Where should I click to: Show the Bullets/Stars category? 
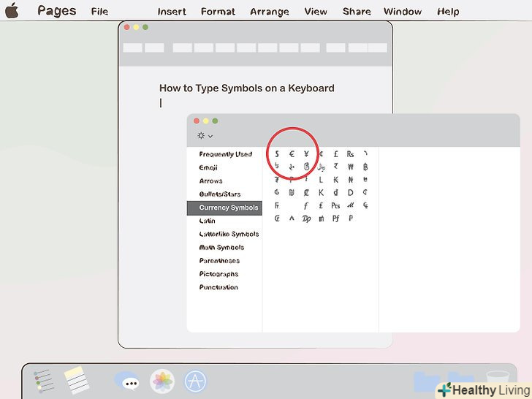[220, 194]
